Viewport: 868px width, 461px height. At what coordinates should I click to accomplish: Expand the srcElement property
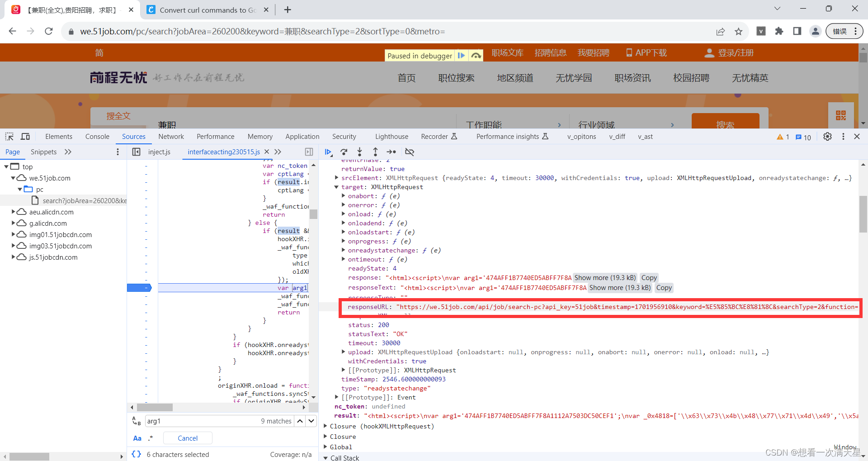pyautogui.click(x=336, y=178)
